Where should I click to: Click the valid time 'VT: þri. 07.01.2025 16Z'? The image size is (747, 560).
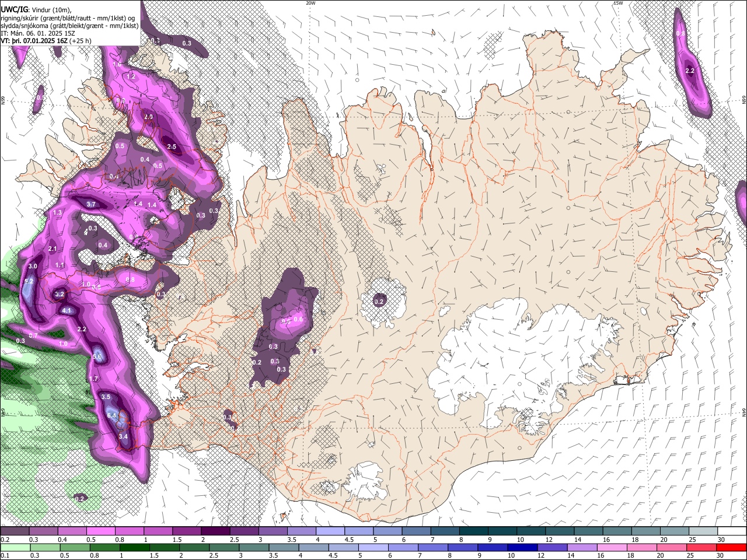pos(34,41)
